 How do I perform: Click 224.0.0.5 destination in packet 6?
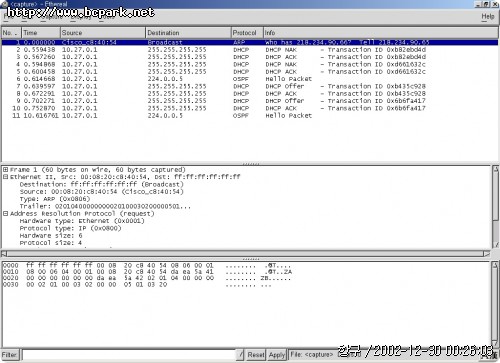click(x=165, y=79)
